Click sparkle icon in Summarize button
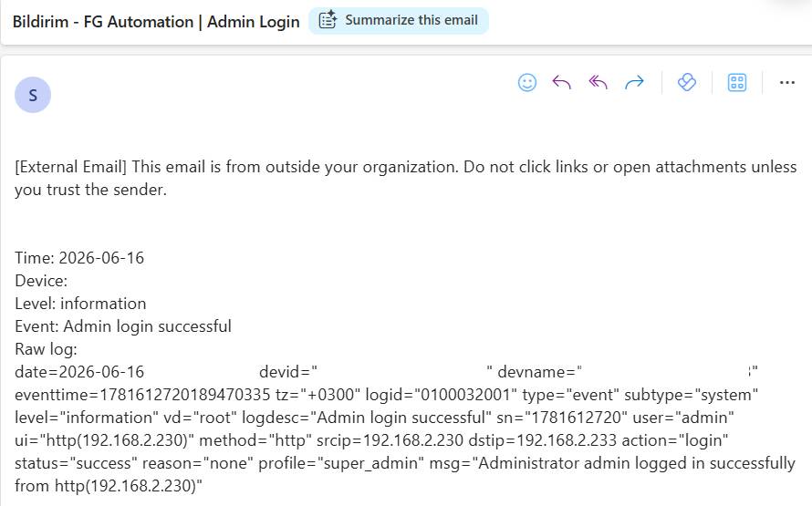Viewport: 812px width, 506px height. pyautogui.click(x=328, y=20)
